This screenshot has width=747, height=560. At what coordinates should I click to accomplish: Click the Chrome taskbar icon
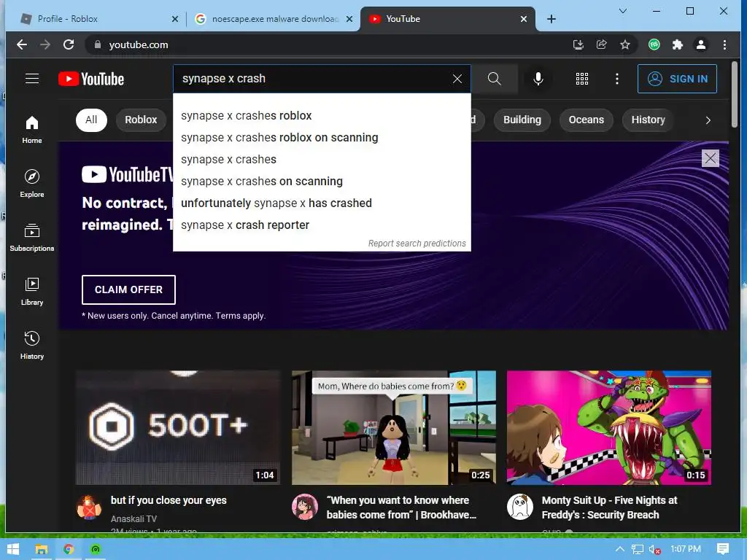(69, 550)
